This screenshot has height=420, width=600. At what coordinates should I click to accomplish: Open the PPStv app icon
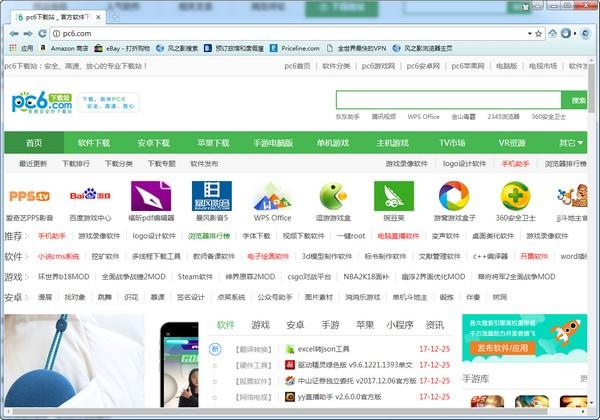tap(29, 196)
